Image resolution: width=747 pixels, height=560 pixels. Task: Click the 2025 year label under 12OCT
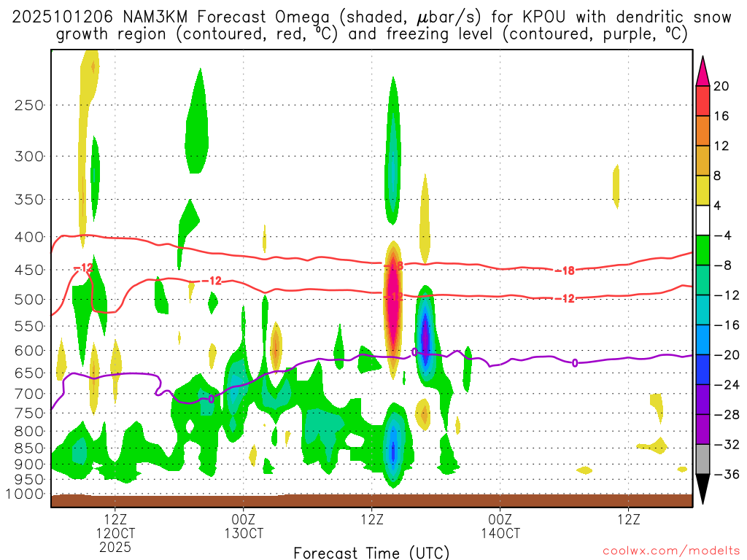tap(115, 547)
